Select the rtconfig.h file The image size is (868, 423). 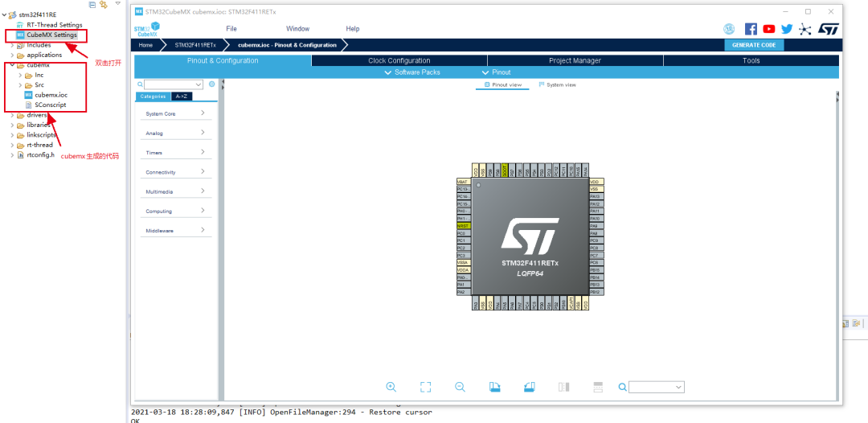pyautogui.click(x=40, y=155)
